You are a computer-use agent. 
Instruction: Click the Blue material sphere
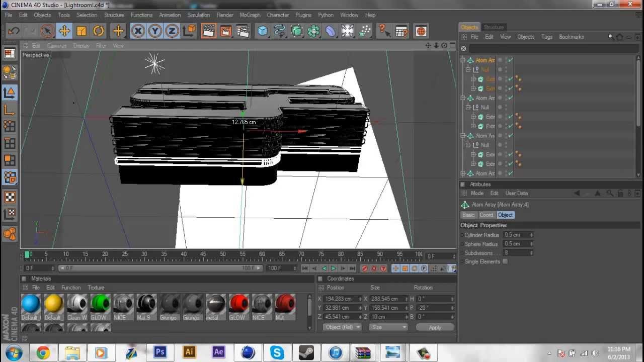(x=31, y=304)
